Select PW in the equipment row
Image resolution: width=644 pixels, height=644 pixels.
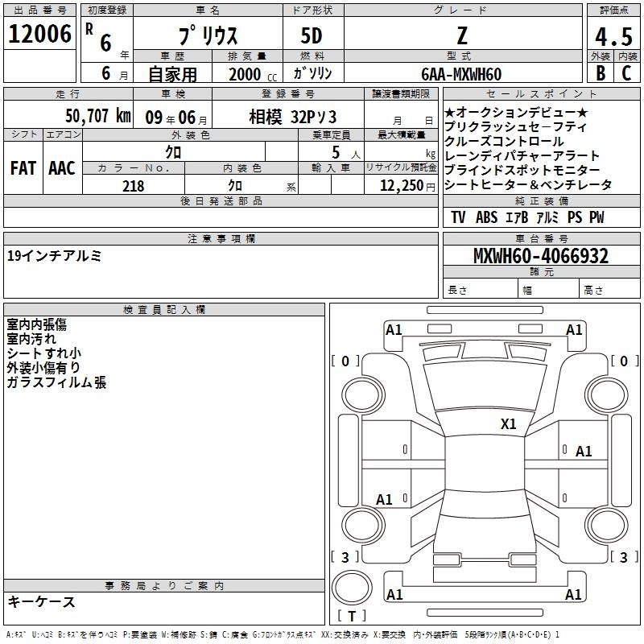597,217
